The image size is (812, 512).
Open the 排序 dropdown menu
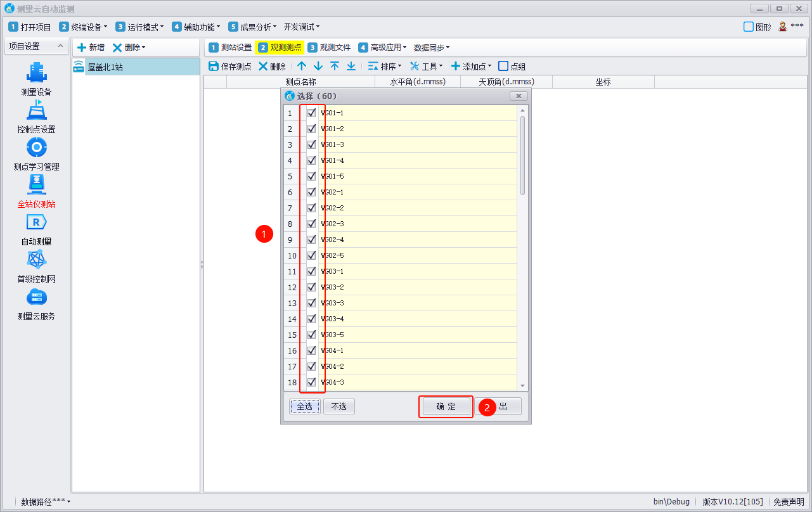385,67
